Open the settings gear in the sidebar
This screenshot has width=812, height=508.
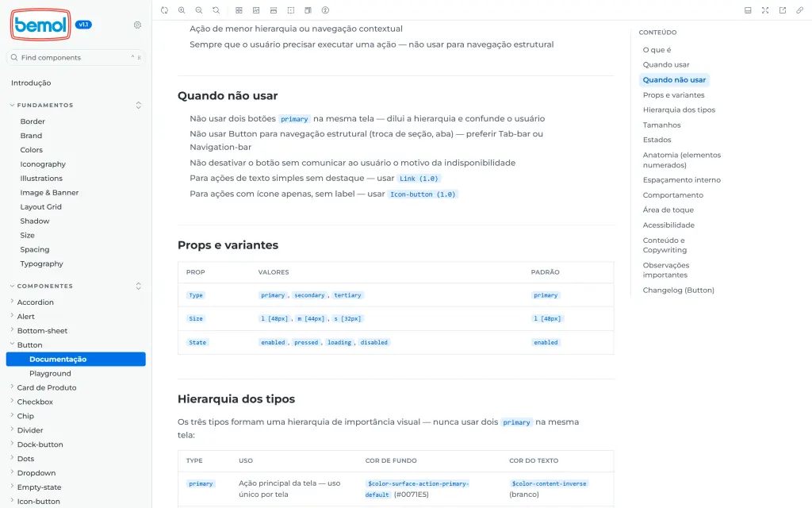tap(137, 25)
